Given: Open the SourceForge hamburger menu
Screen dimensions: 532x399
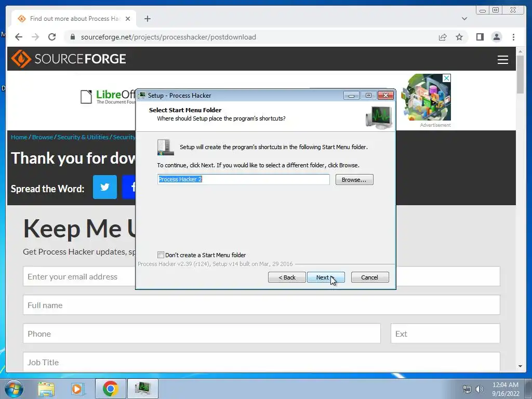Looking at the screenshot, I should click(502, 59).
